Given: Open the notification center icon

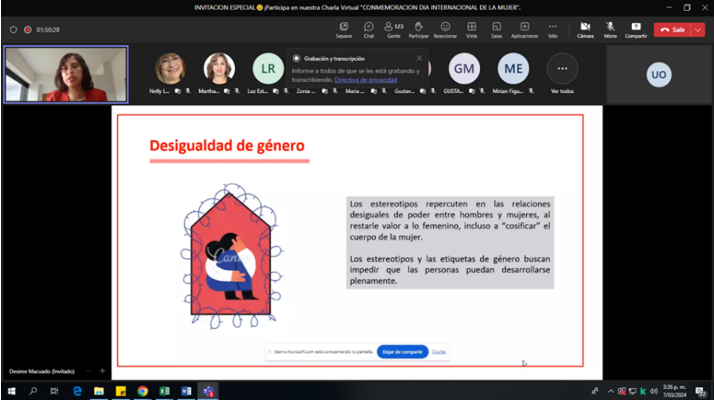Looking at the screenshot, I should click(700, 391).
